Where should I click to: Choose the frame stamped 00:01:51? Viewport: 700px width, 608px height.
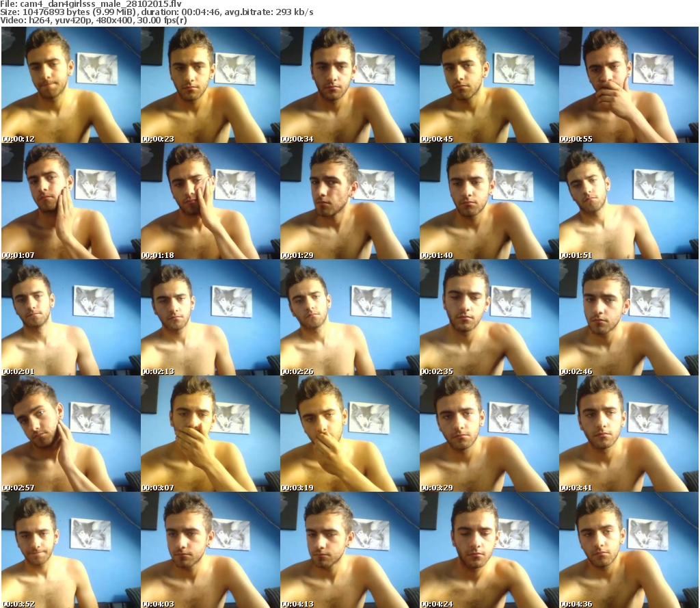[x=629, y=201]
